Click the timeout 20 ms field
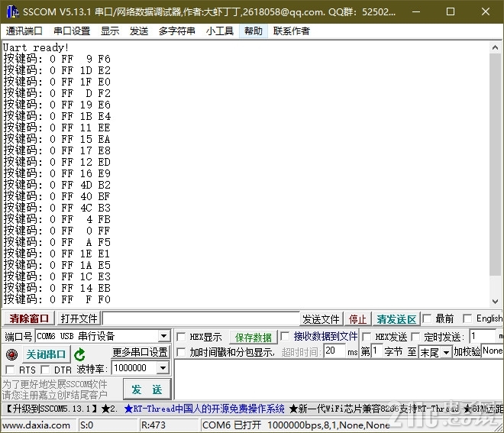 click(x=334, y=351)
